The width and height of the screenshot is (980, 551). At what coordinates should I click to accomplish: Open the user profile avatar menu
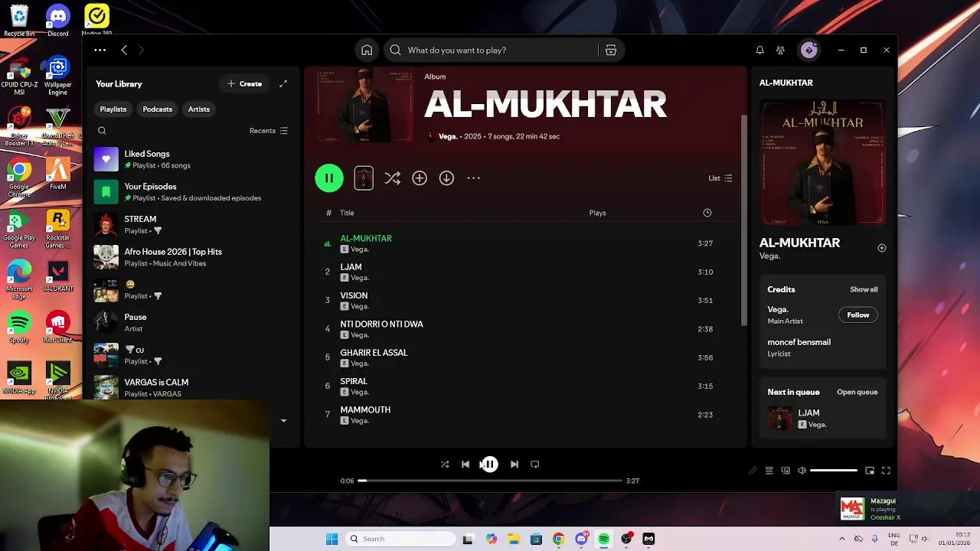click(x=809, y=50)
